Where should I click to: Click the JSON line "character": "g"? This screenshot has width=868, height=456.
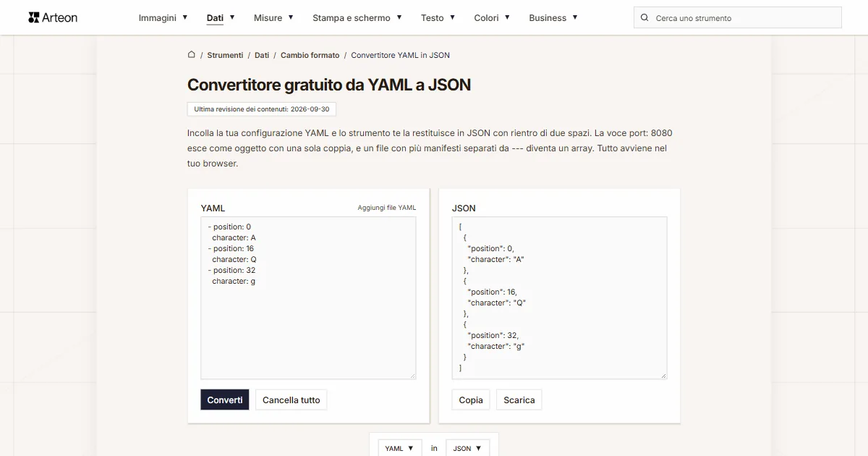pyautogui.click(x=496, y=346)
